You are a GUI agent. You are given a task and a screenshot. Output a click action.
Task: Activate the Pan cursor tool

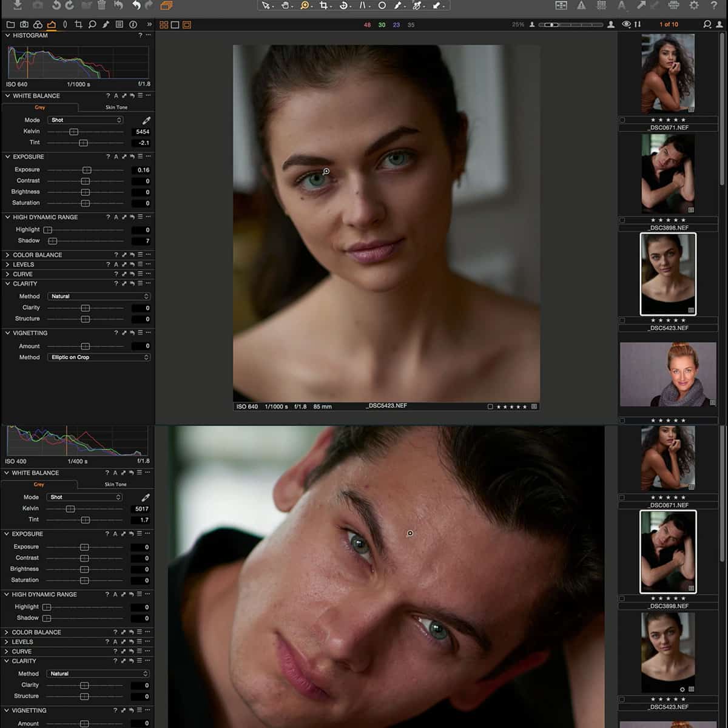(284, 6)
